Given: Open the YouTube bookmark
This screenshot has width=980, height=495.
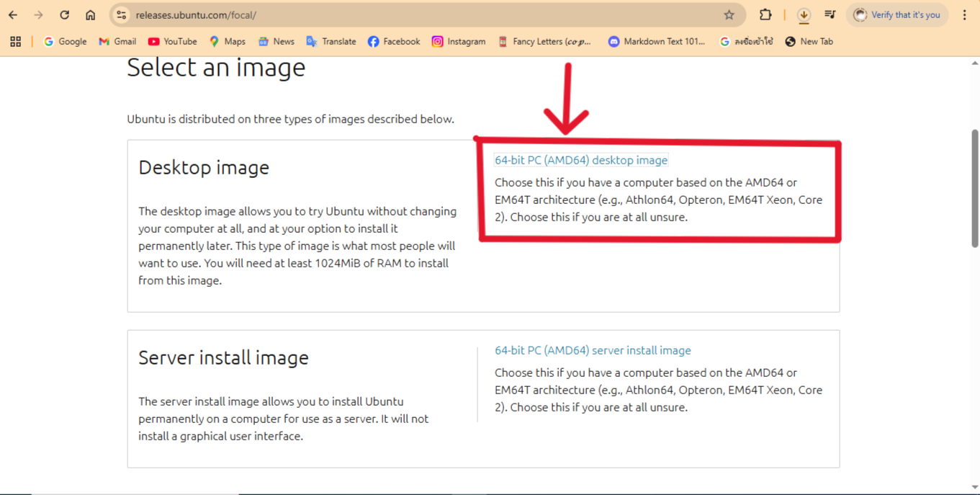Looking at the screenshot, I should pos(172,42).
